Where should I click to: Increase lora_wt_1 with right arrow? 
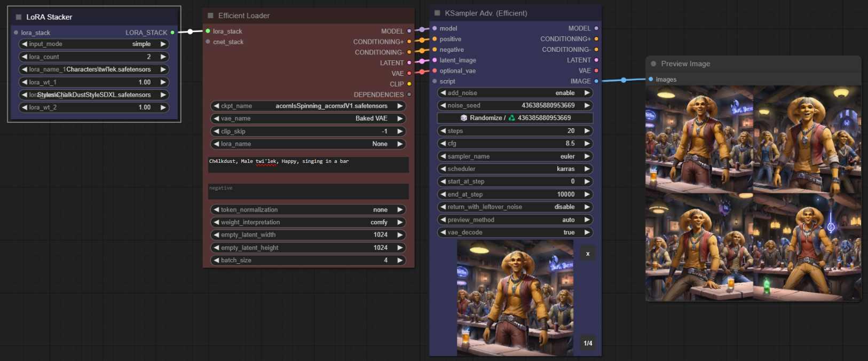163,82
